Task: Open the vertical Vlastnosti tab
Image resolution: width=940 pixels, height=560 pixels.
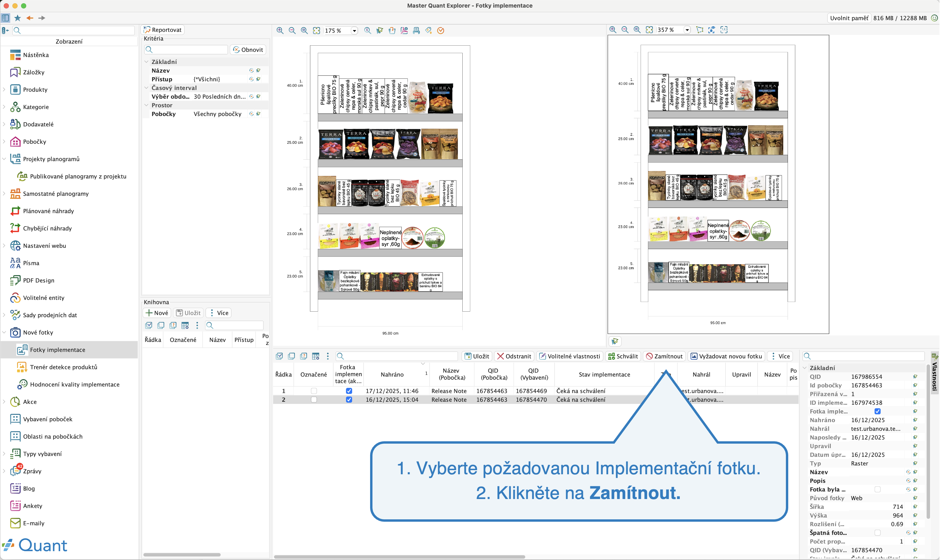Action: (x=934, y=373)
